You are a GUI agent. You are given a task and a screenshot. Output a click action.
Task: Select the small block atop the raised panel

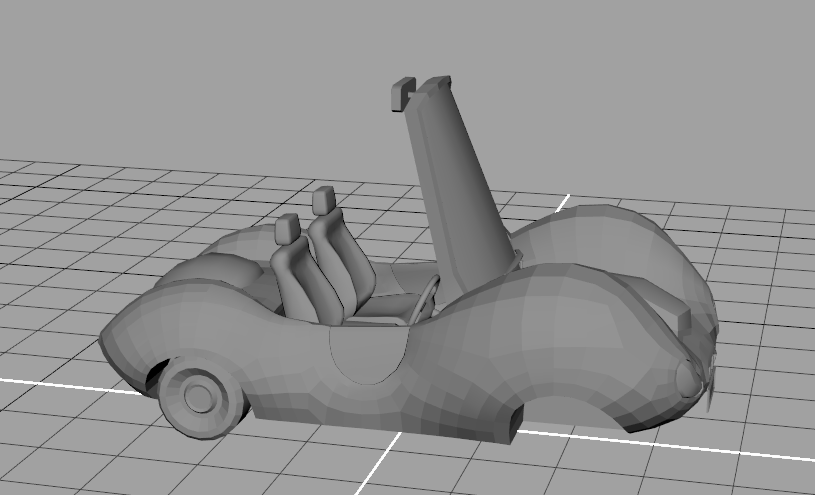coord(403,94)
